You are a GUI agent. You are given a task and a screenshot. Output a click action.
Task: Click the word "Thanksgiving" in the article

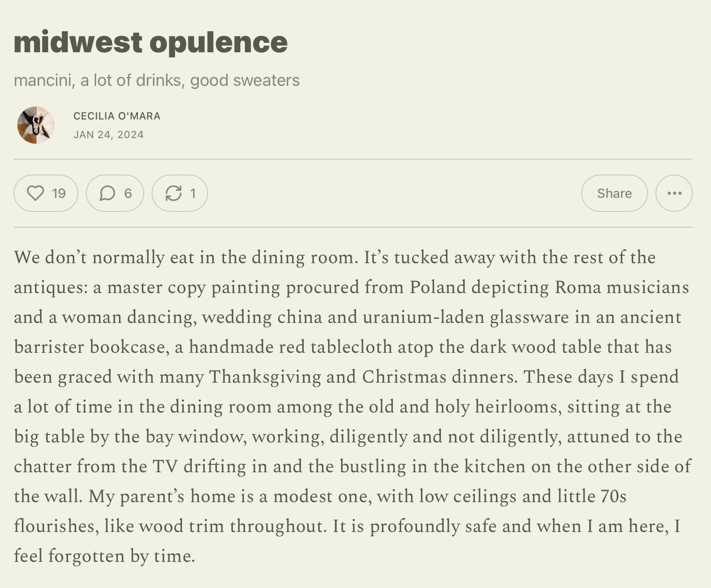tap(265, 377)
